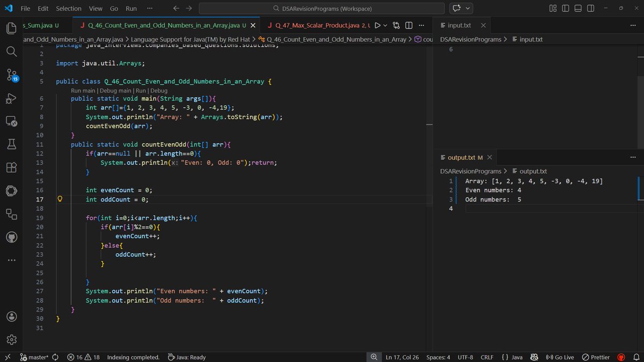Open the File menu
The width and height of the screenshot is (644, 362).
(25, 9)
